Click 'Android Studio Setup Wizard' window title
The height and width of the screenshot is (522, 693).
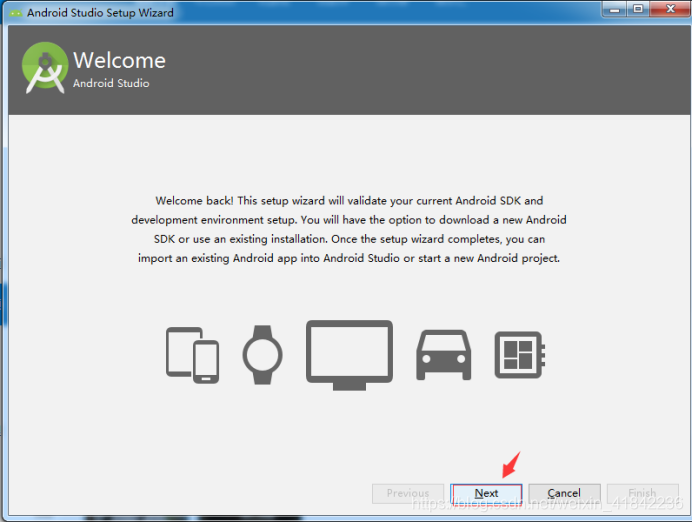[100, 13]
